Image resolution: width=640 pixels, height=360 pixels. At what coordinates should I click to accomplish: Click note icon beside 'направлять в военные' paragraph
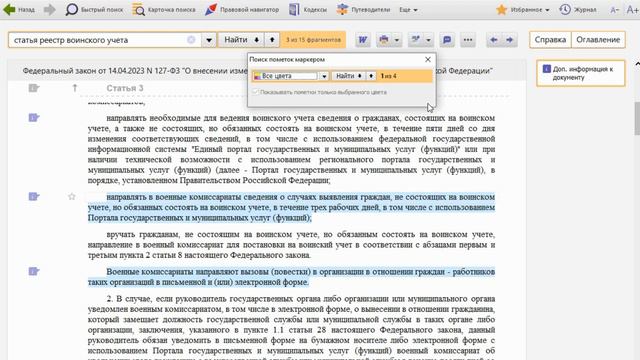[x=34, y=197]
